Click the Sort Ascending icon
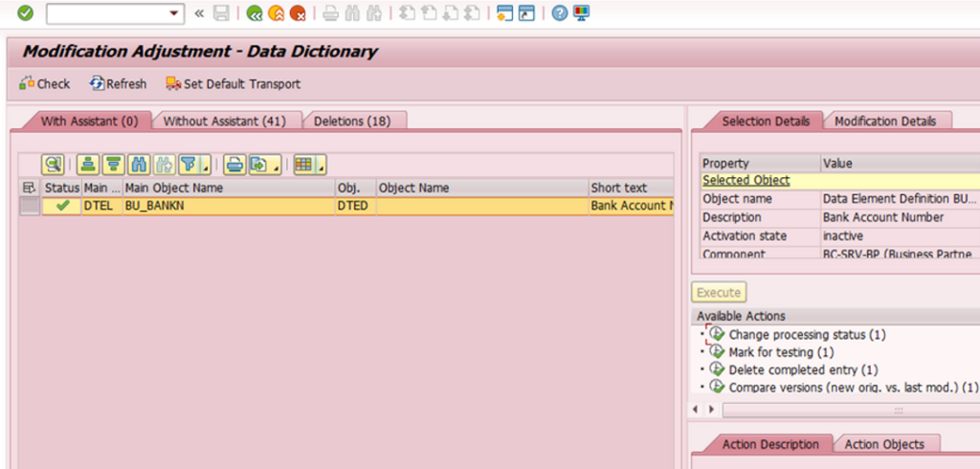Image resolution: width=980 pixels, height=469 pixels. coord(88,165)
